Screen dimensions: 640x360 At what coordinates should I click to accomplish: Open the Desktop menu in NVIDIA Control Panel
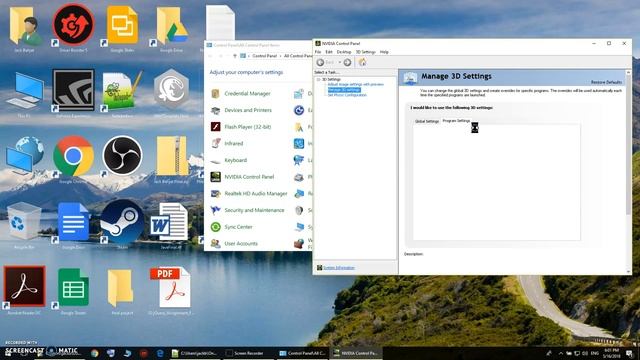(x=344, y=52)
